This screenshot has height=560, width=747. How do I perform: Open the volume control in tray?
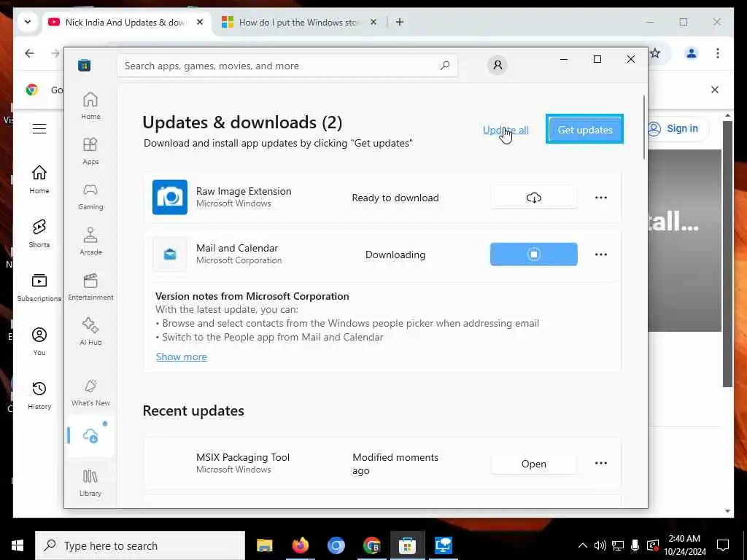[x=600, y=545]
